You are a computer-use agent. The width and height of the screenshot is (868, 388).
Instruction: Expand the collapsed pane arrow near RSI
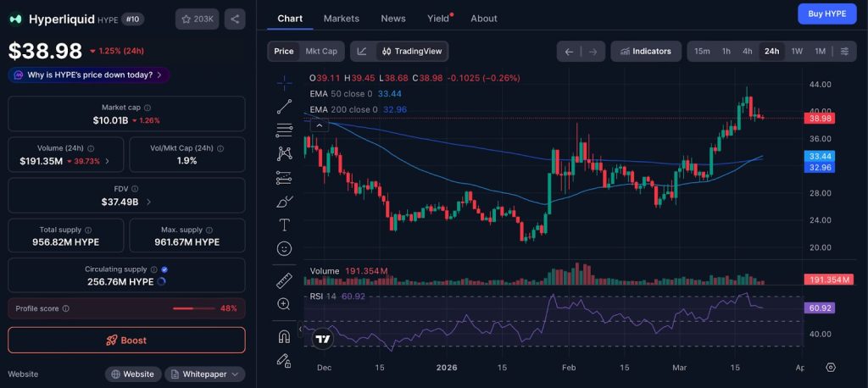click(301, 330)
